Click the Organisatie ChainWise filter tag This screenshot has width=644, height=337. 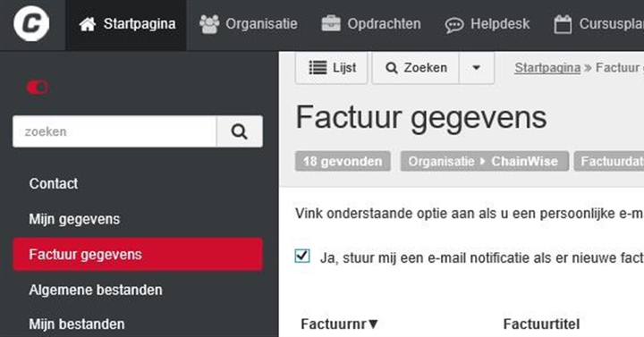coord(485,161)
